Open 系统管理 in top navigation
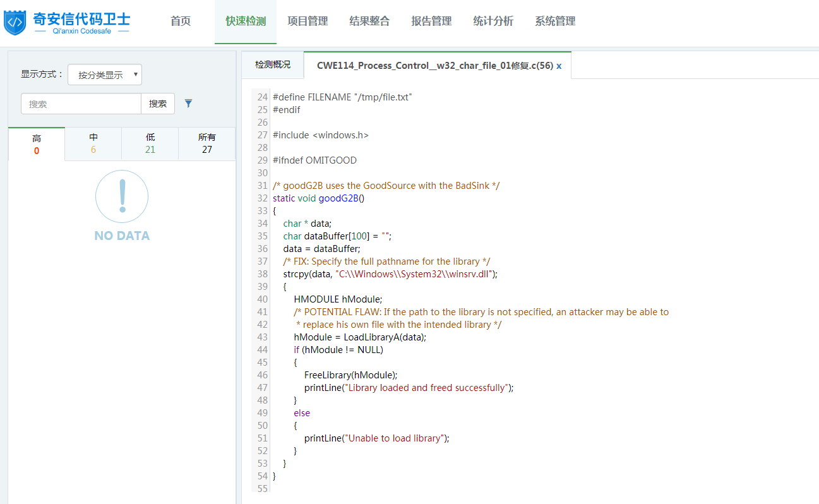The image size is (819, 504). (x=555, y=21)
